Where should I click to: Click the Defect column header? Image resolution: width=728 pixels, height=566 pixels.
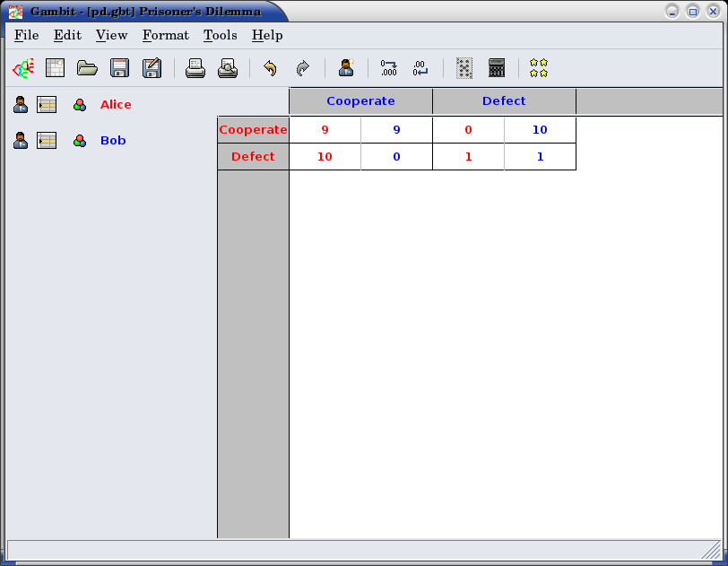pos(504,101)
